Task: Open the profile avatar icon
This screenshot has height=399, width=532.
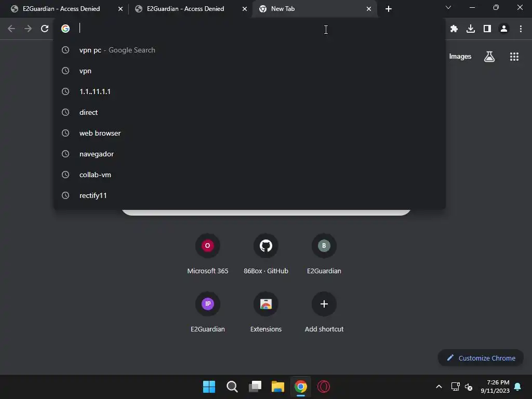Action: [504, 29]
